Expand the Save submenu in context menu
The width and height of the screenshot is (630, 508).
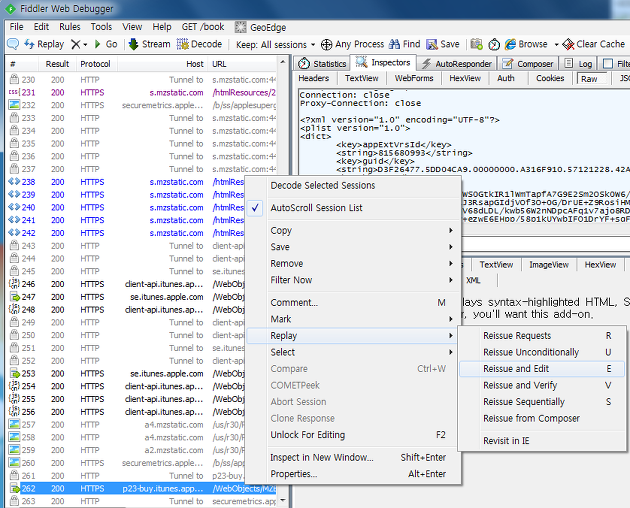(353, 247)
